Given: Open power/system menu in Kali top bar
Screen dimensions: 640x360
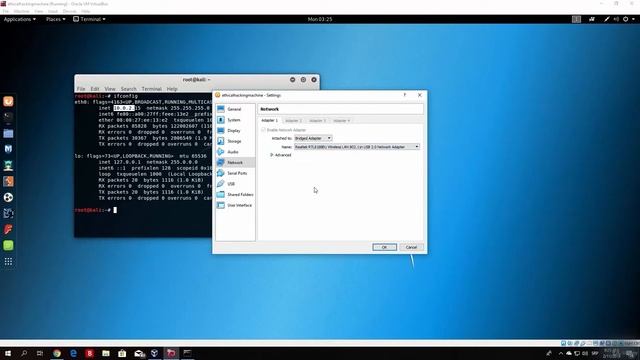Looking at the screenshot, I should (628, 19).
